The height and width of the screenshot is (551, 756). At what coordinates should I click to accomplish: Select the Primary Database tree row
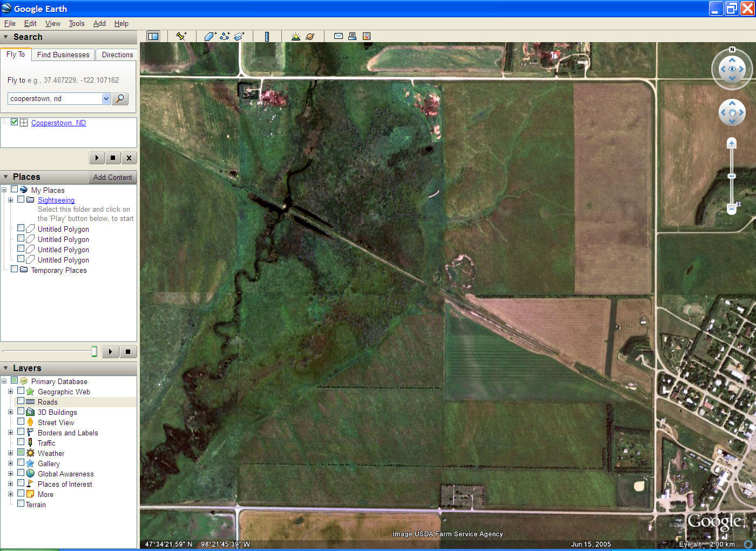[59, 381]
